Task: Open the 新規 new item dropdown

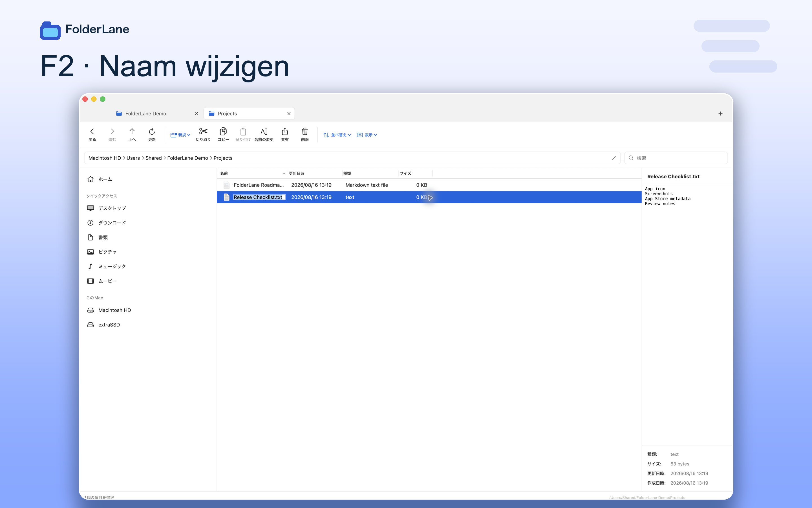Action: 180,135
